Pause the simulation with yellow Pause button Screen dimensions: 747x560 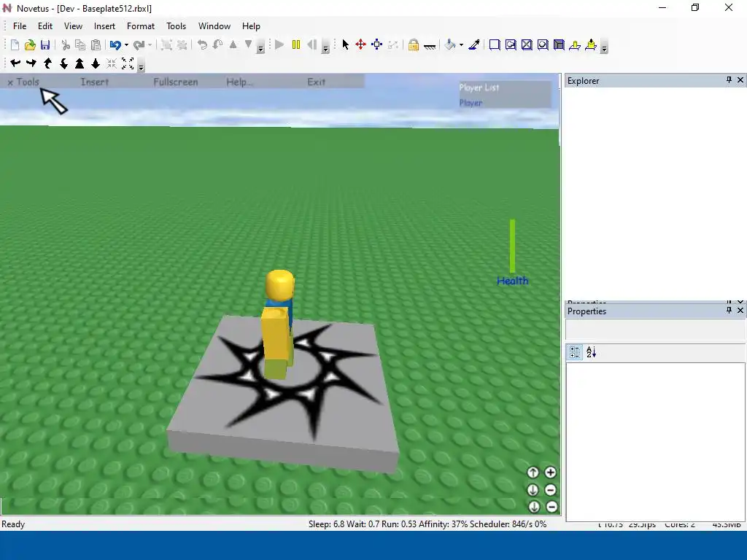[x=296, y=44]
